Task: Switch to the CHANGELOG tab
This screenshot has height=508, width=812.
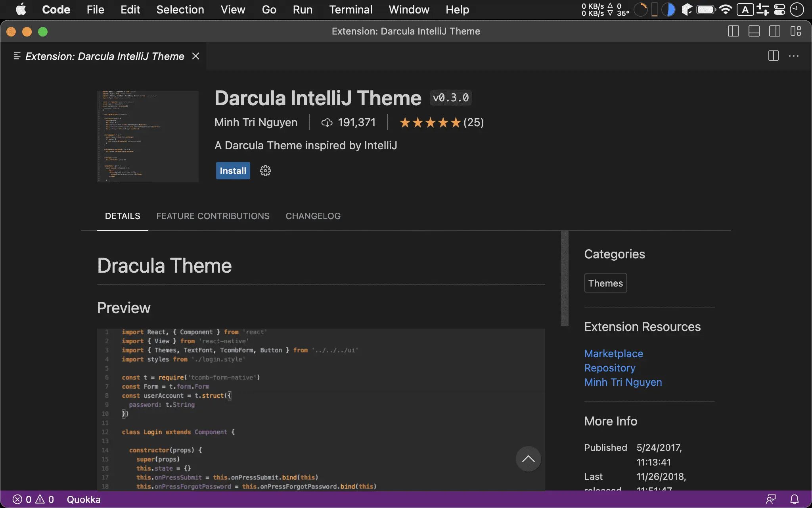Action: coord(313,216)
